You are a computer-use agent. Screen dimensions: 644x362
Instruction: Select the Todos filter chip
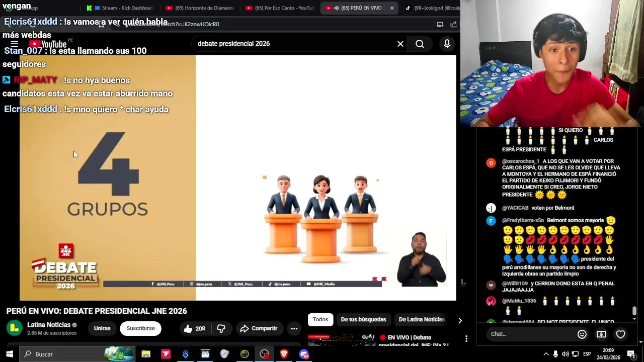tap(320, 319)
